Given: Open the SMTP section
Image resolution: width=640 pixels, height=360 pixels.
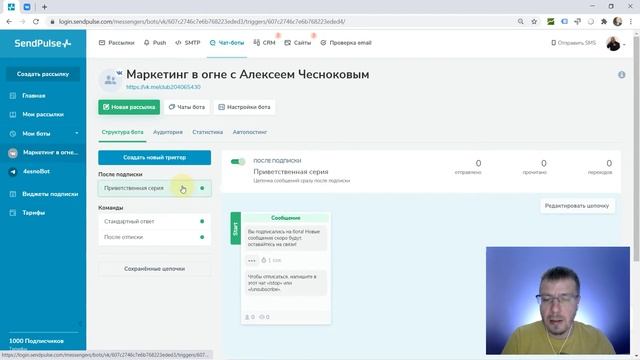Looking at the screenshot, I should click(187, 42).
